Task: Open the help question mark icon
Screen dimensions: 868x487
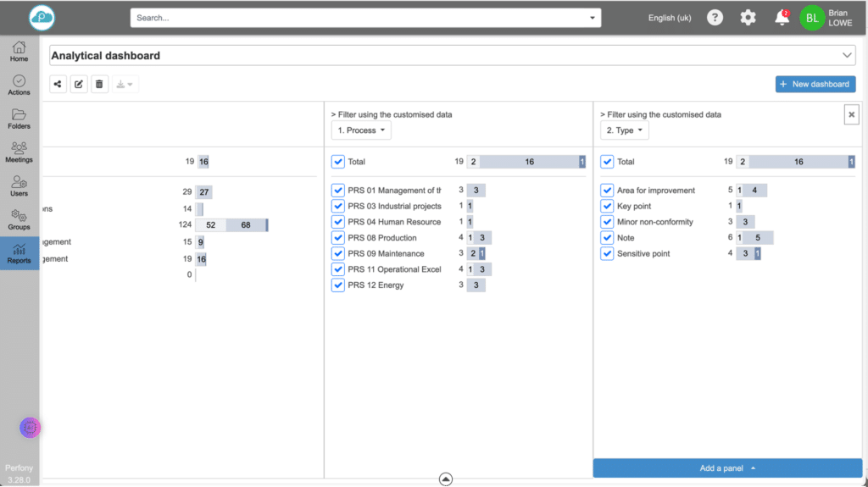Action: click(715, 17)
